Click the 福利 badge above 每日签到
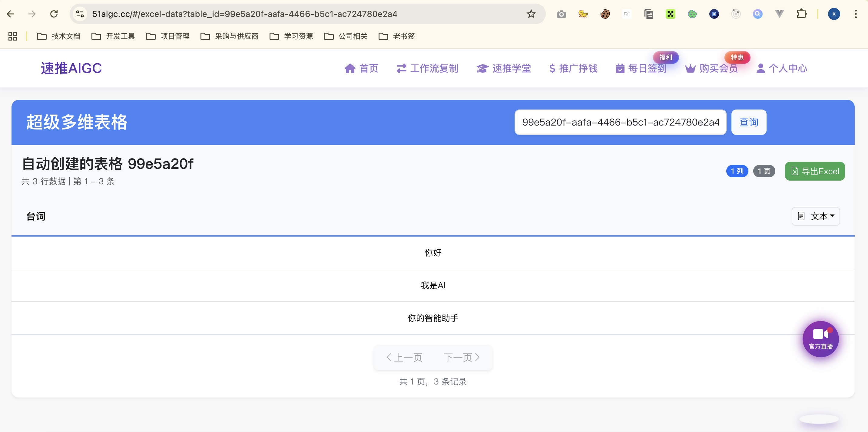 [x=665, y=57]
